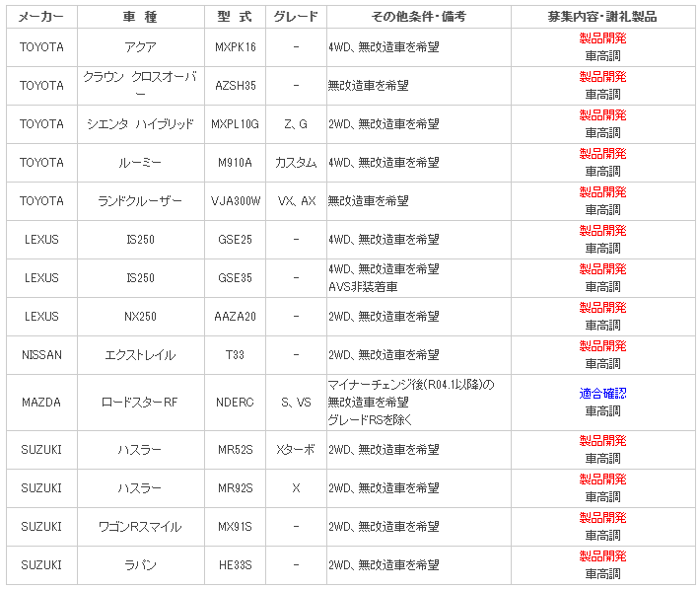Select the 型式 column header
The image size is (700, 590).
[x=235, y=17]
